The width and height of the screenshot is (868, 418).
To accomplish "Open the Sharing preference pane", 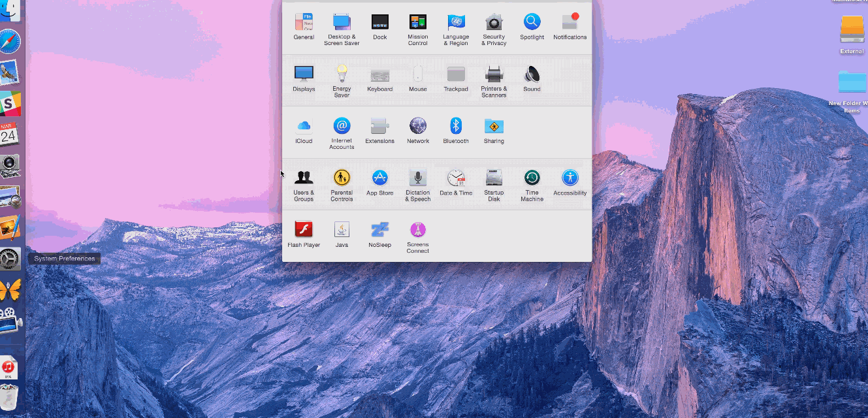I will coord(494,131).
